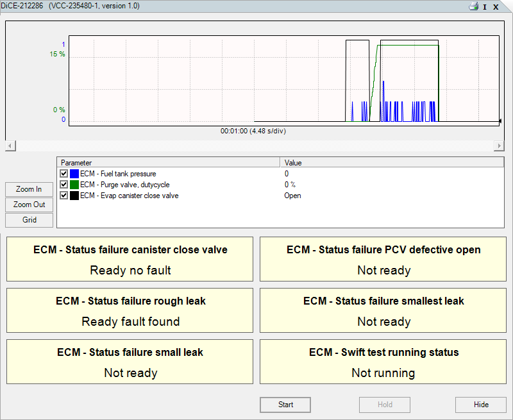This screenshot has width=513, height=420.
Task: Click the Value column header
Action: click(x=391, y=163)
